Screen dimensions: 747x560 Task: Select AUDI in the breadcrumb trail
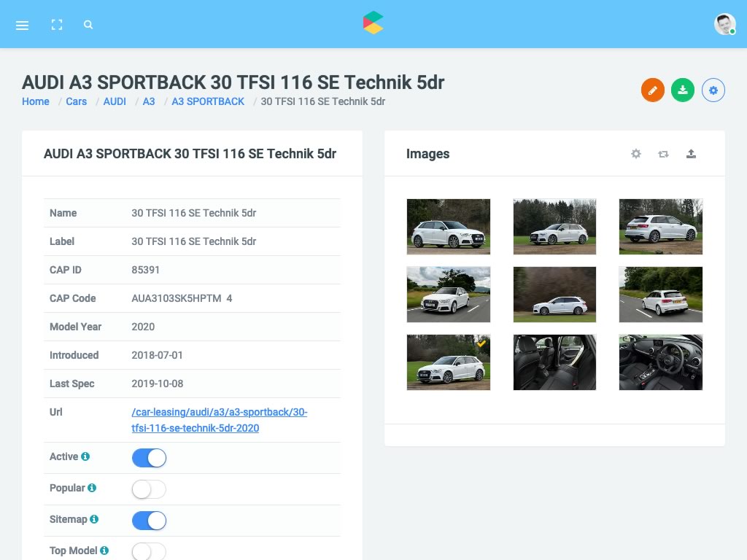point(115,101)
